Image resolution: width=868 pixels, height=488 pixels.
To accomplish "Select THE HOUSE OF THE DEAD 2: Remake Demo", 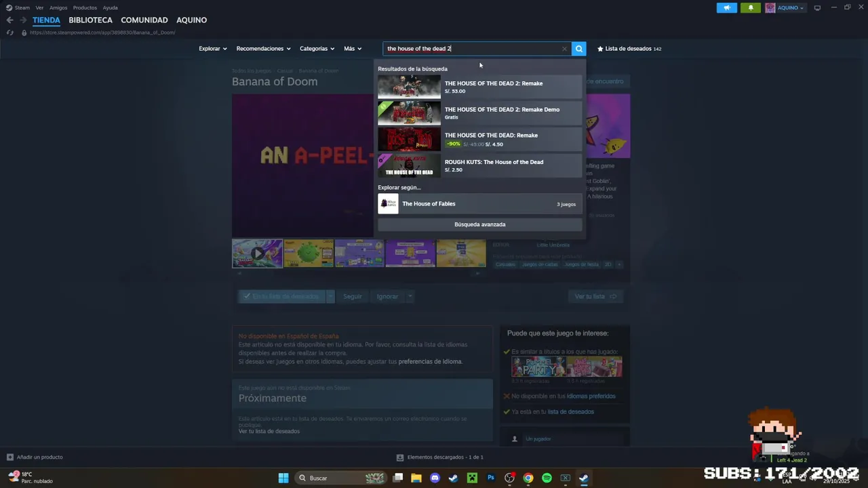I will click(x=479, y=113).
